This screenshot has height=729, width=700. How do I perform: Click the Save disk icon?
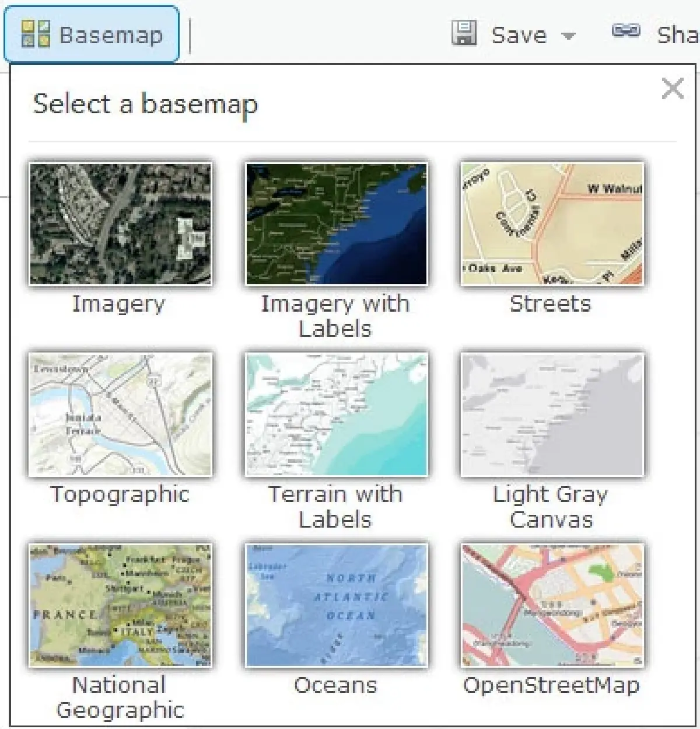click(x=464, y=33)
